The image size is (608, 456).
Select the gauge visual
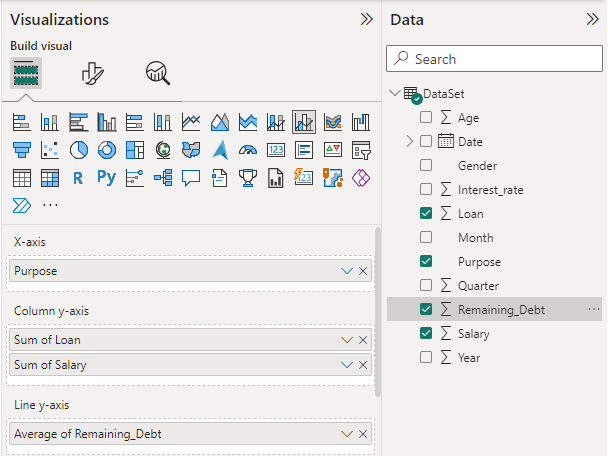click(249, 150)
